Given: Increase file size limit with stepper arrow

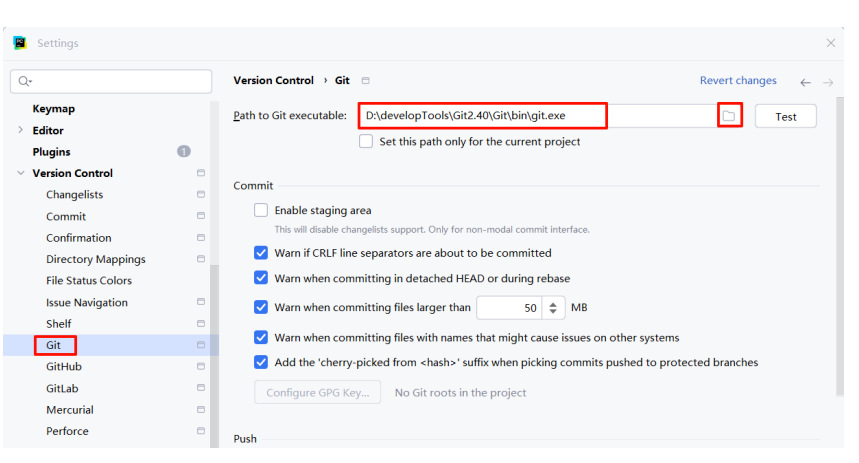Looking at the screenshot, I should click(x=553, y=304).
